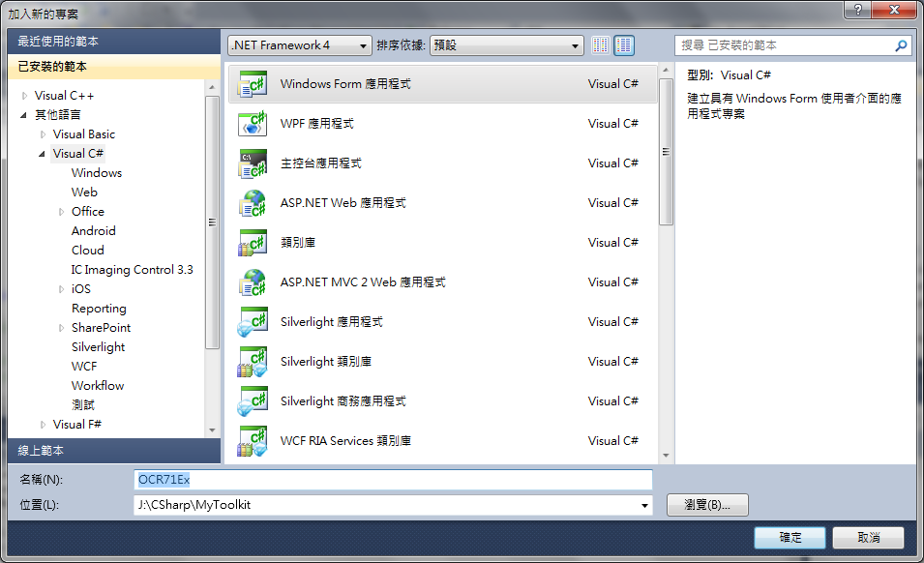This screenshot has height=563, width=924.
Task: Select the console application (主控台應用程式) icon
Action: (x=253, y=163)
